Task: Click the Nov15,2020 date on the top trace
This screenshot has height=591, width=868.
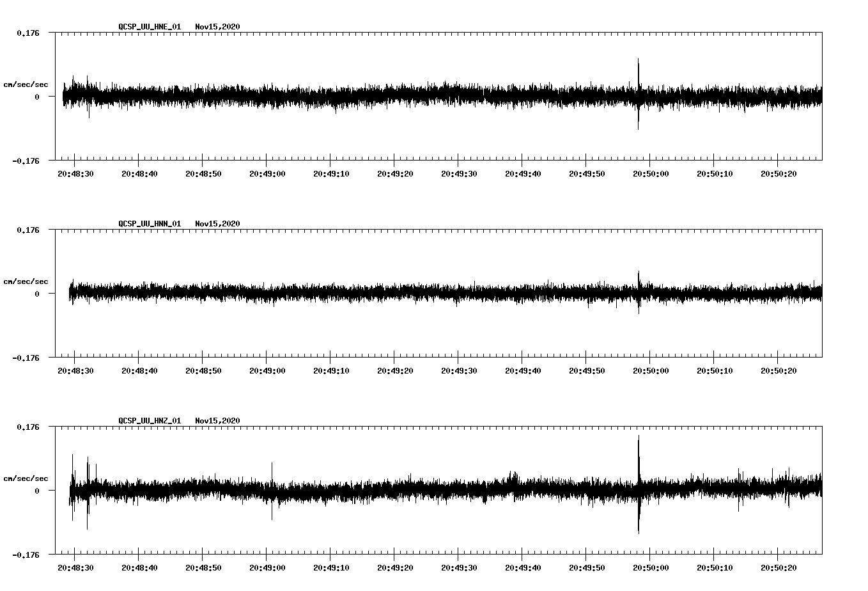Action: click(x=217, y=27)
